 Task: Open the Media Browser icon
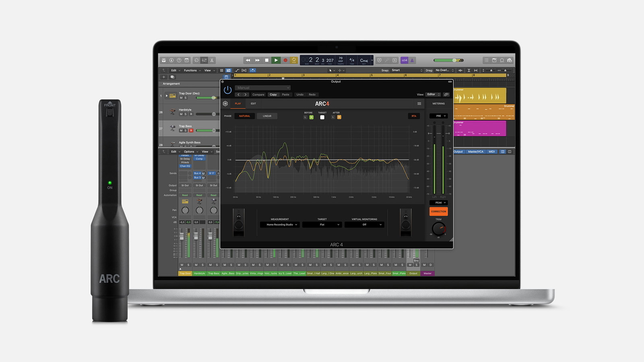pyautogui.click(x=510, y=60)
